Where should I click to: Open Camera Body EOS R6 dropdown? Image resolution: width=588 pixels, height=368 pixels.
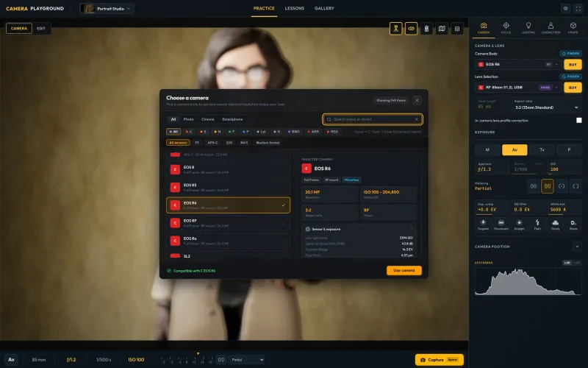(518, 65)
